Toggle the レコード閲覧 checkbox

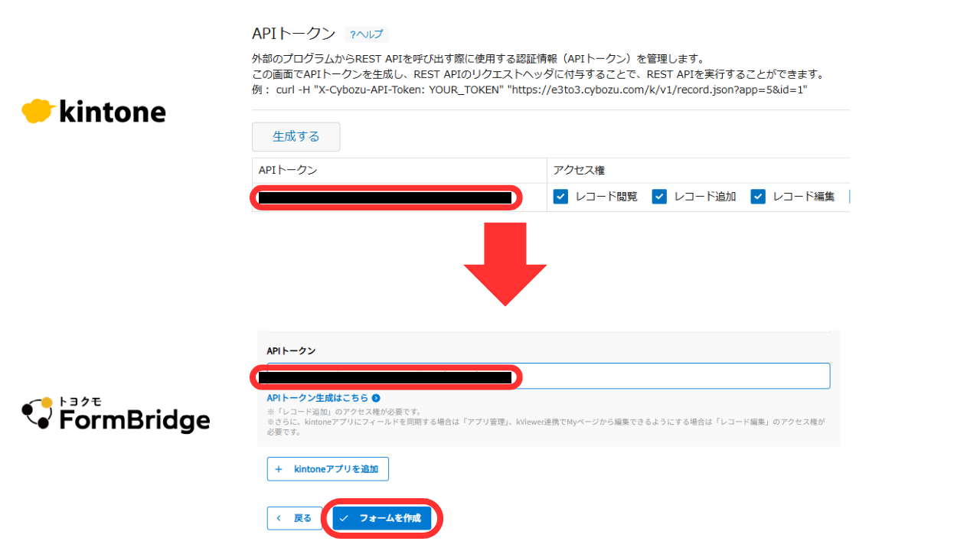pyautogui.click(x=560, y=197)
